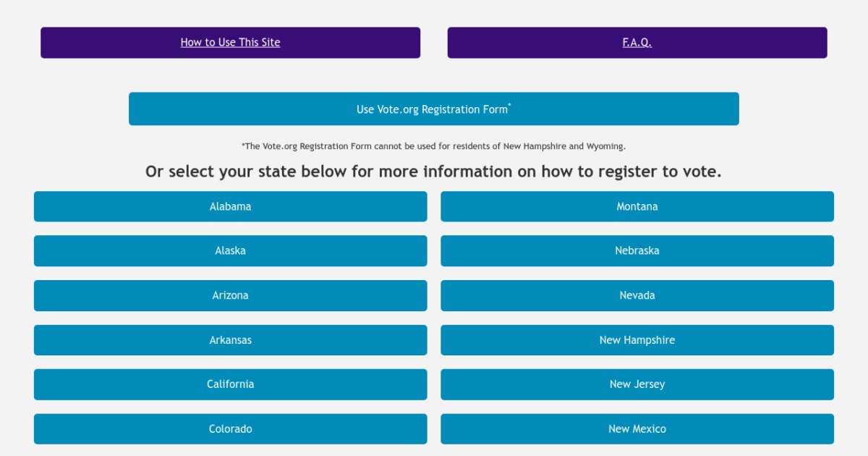This screenshot has width=868, height=456.
Task: Select the New Hampshire state button
Action: [x=637, y=340]
